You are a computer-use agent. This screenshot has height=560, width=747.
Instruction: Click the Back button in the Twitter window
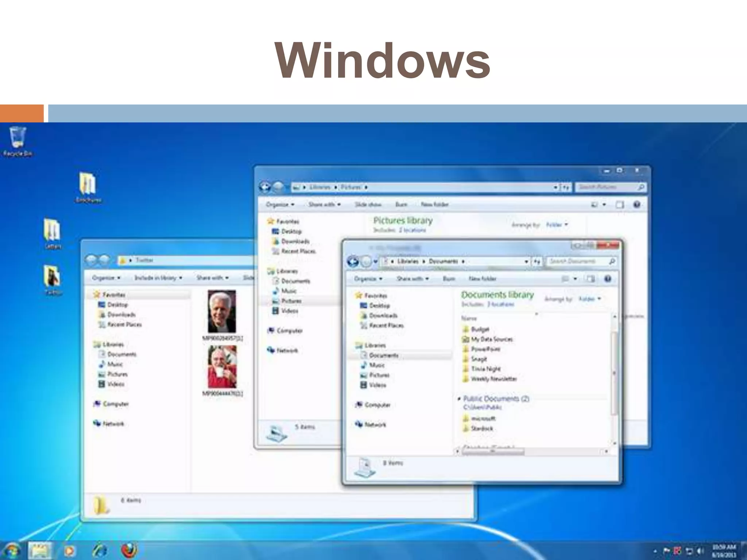pyautogui.click(x=91, y=260)
